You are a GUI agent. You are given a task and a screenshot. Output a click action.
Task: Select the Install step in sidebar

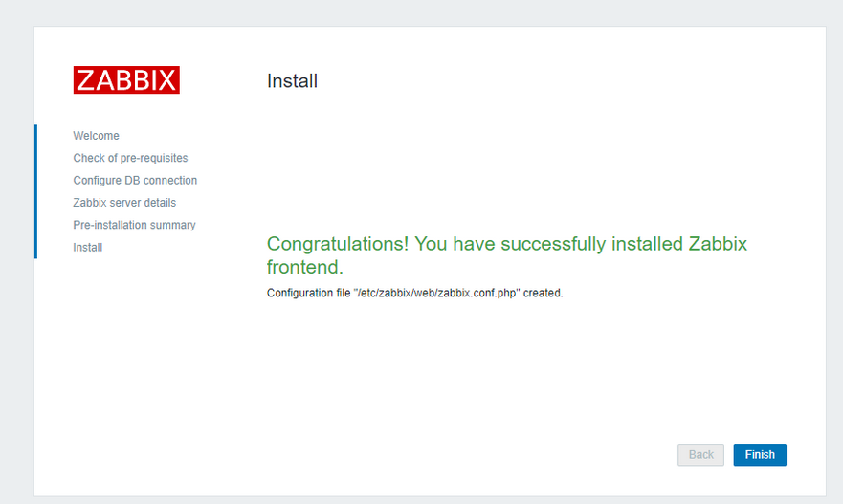[88, 247]
